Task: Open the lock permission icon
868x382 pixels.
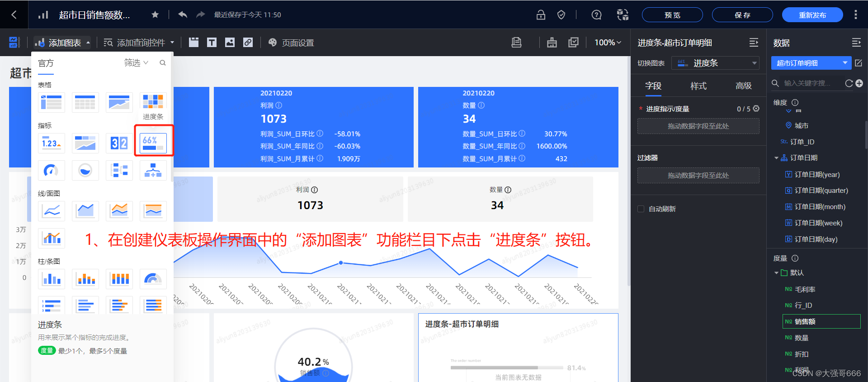Action: click(x=541, y=14)
